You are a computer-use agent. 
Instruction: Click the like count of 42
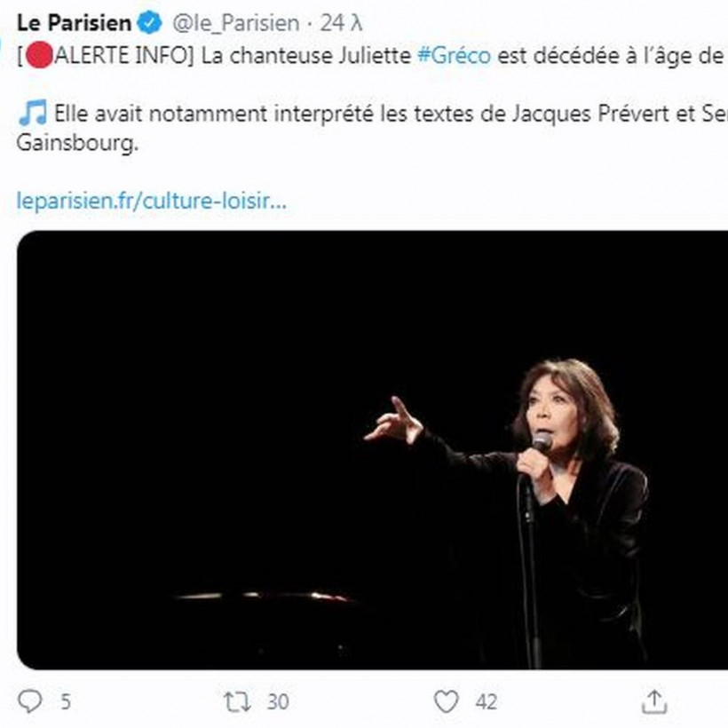(x=486, y=701)
